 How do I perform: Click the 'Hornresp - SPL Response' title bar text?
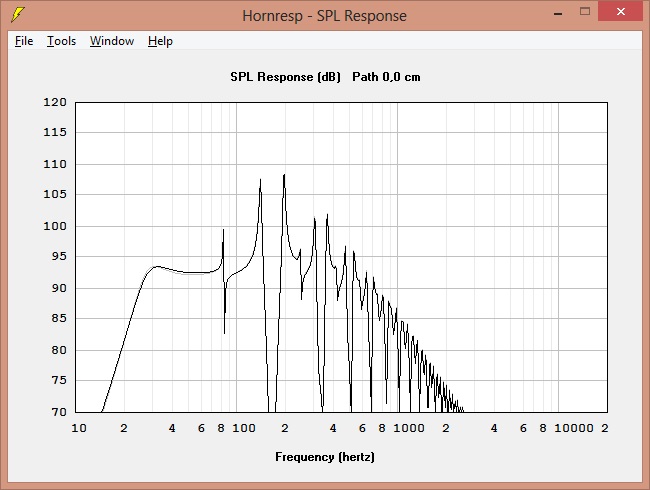(325, 16)
